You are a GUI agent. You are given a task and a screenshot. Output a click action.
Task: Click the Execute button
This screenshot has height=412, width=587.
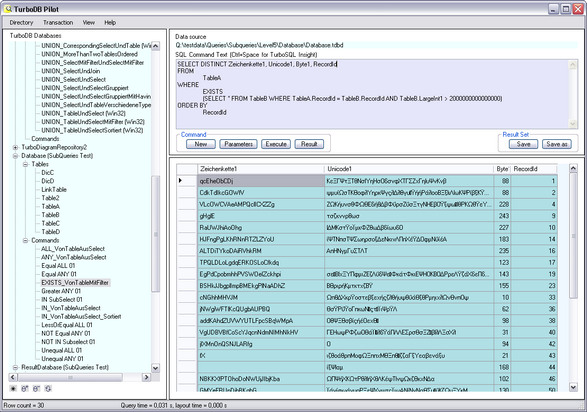pyautogui.click(x=276, y=144)
